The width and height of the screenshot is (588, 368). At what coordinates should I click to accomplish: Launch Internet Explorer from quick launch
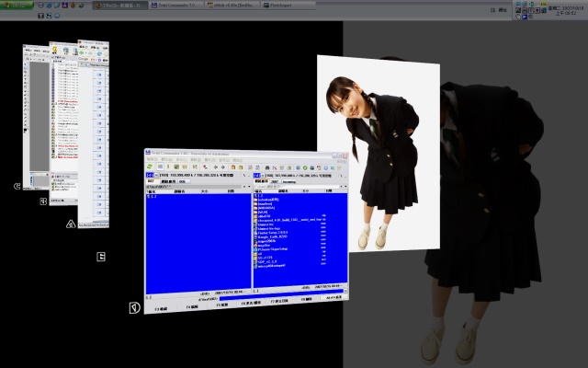click(x=49, y=6)
